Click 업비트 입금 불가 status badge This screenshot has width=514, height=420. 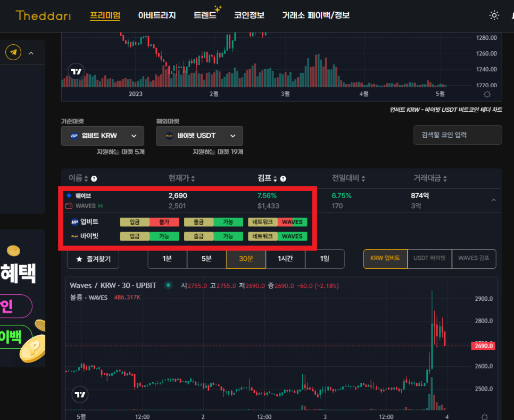click(x=150, y=222)
